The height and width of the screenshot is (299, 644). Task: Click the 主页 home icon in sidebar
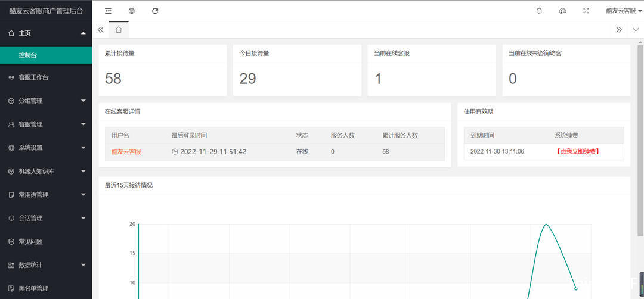click(11, 33)
